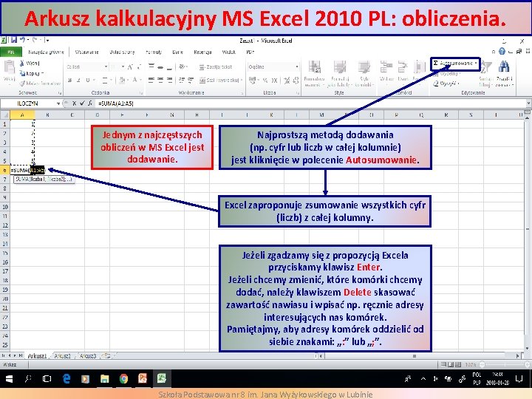Switch to the Dane tab
This screenshot has width=532, height=399.
(177, 52)
